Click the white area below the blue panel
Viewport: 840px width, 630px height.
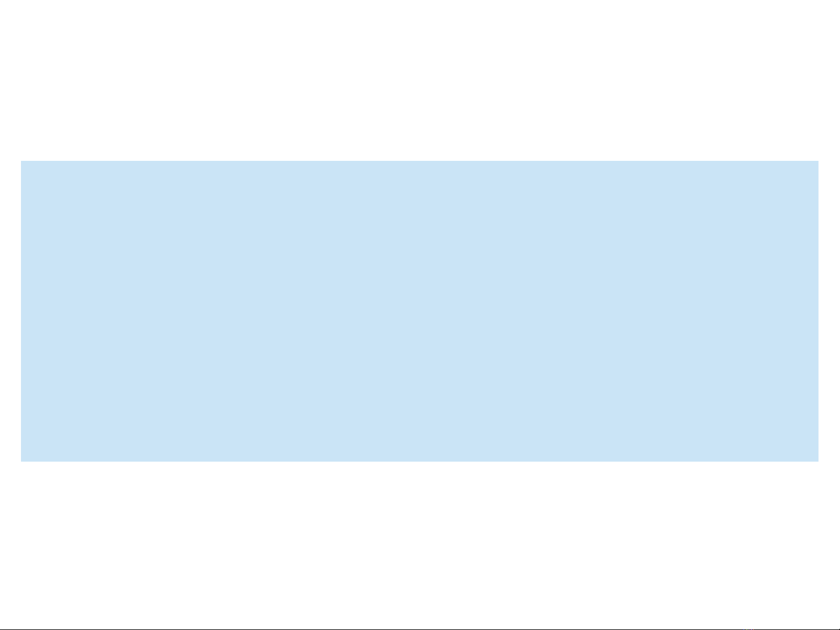tap(420, 545)
